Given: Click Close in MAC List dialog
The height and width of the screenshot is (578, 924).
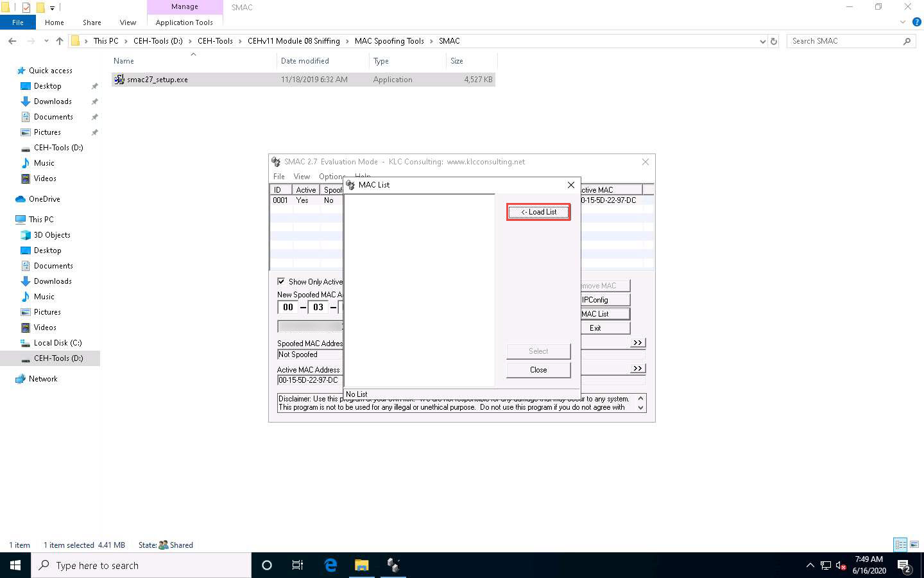Looking at the screenshot, I should point(538,370).
